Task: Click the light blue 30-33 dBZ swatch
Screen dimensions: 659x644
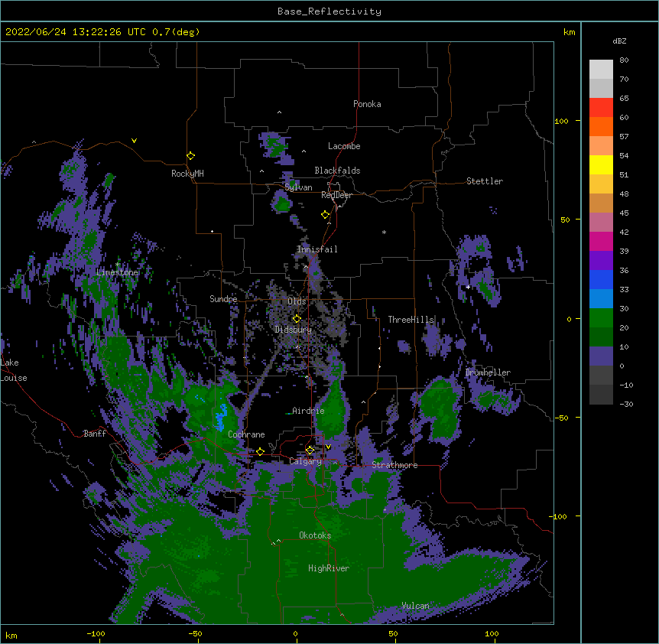Action: pyautogui.click(x=601, y=298)
